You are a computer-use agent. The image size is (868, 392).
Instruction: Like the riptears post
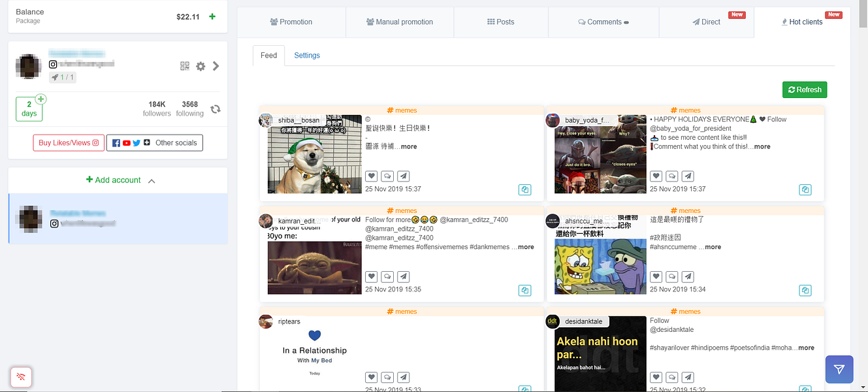coord(371,377)
